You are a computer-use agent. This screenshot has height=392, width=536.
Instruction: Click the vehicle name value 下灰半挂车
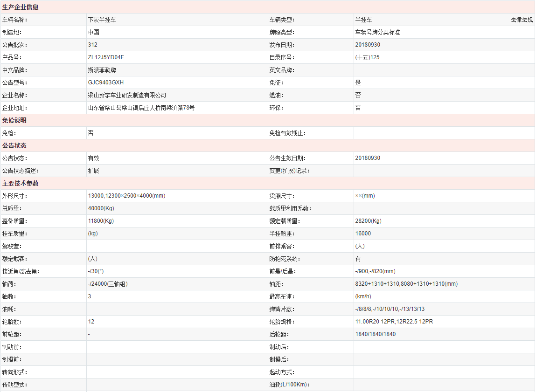pos(102,20)
